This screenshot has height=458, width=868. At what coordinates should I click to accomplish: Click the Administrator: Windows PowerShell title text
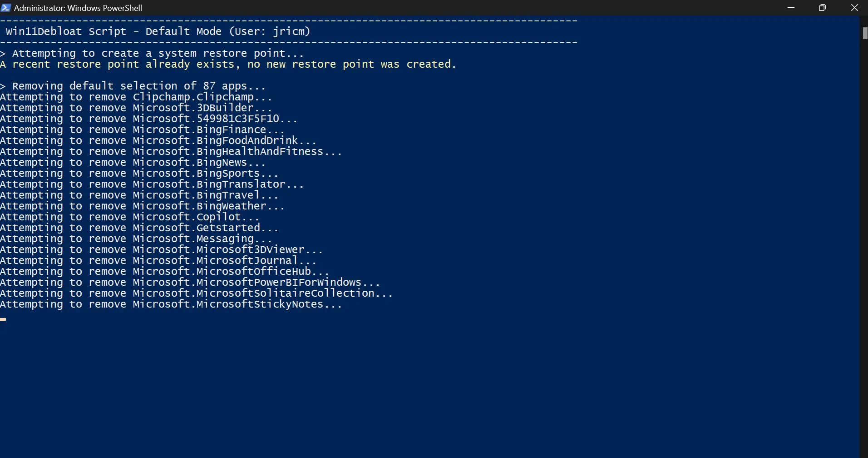click(78, 8)
